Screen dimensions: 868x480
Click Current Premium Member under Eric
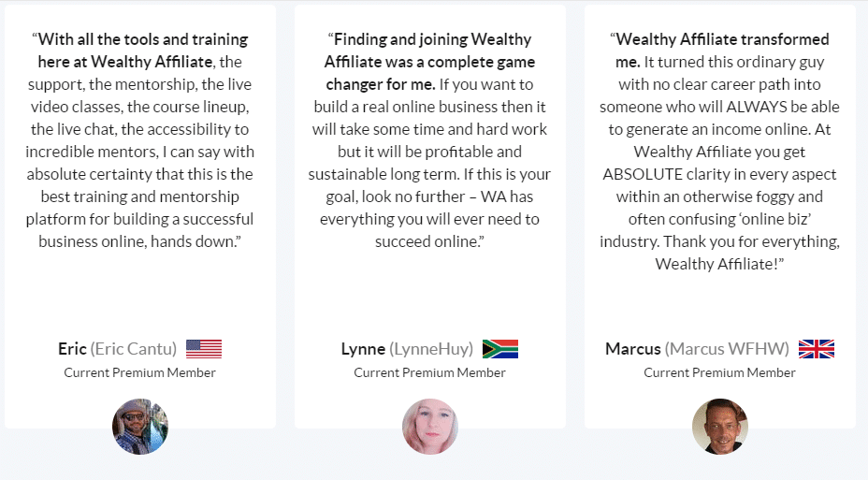[x=139, y=372]
